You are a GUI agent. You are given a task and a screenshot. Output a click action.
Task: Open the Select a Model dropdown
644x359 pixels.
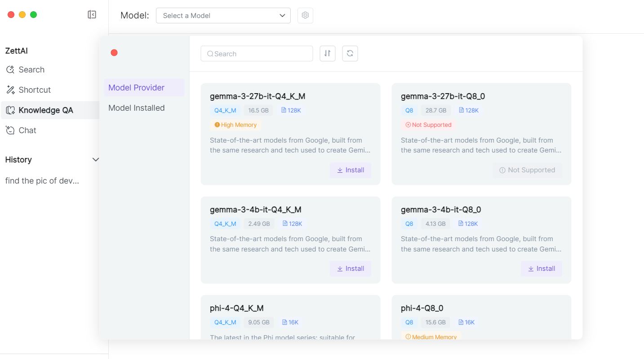coord(223,15)
